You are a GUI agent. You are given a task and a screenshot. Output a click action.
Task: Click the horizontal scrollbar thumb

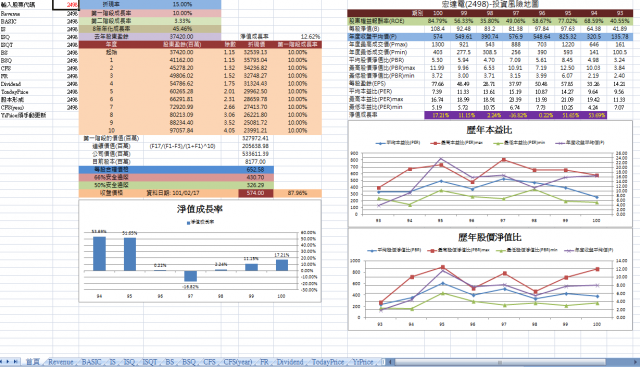point(500,362)
